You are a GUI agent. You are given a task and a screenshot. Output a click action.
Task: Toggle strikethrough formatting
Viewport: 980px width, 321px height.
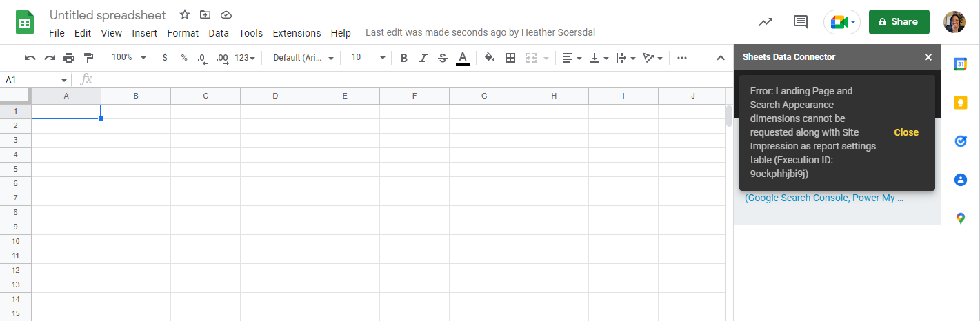click(x=443, y=58)
